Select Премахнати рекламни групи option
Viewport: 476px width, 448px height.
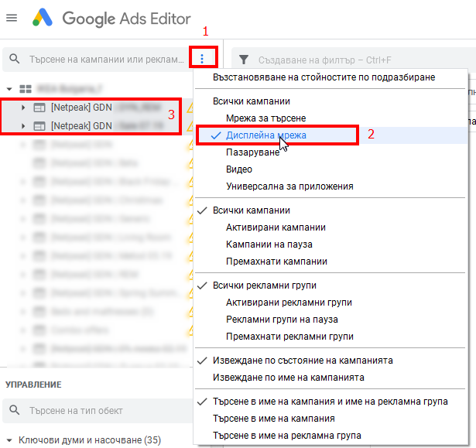pos(289,337)
